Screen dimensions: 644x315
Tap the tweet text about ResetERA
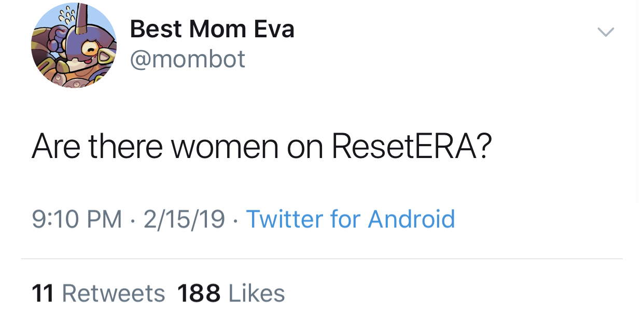pos(262,147)
